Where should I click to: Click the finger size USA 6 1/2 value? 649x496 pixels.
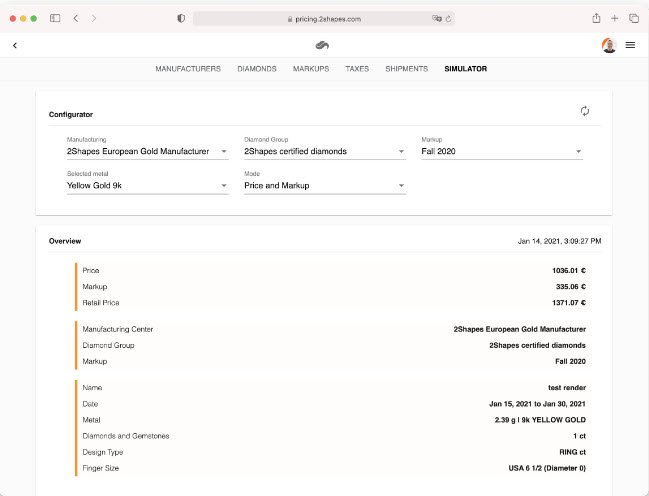(x=547, y=468)
